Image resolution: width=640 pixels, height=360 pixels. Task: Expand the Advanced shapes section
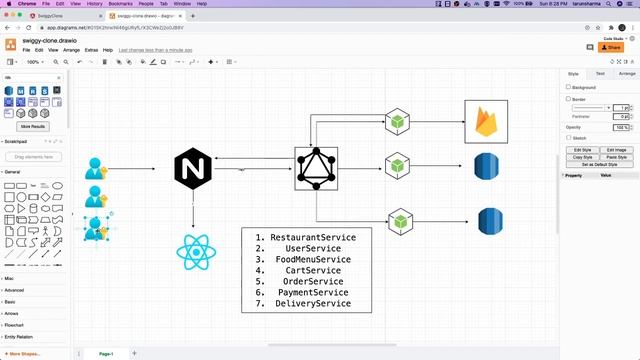click(x=13, y=290)
